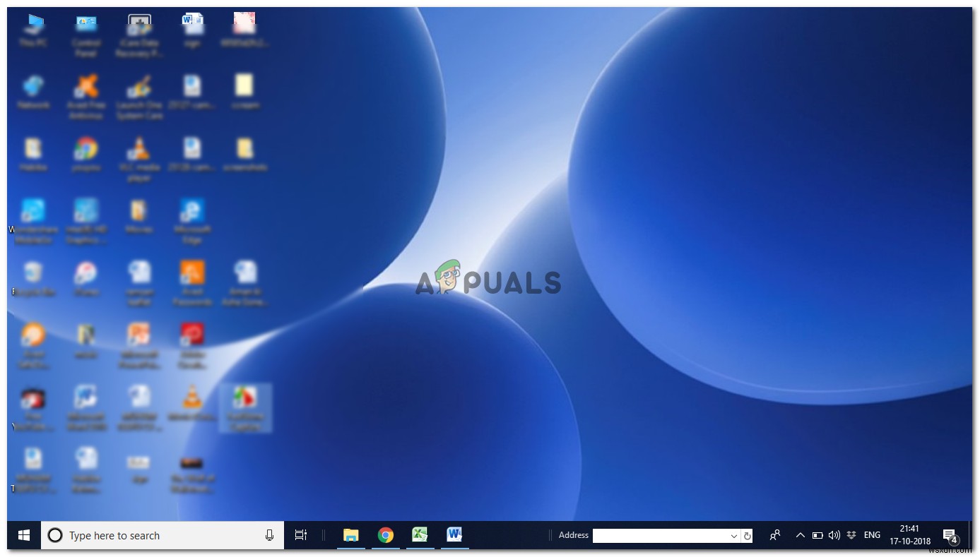Expand the Address bar dropdown list
Screen dimensions: 980x557
pos(733,535)
